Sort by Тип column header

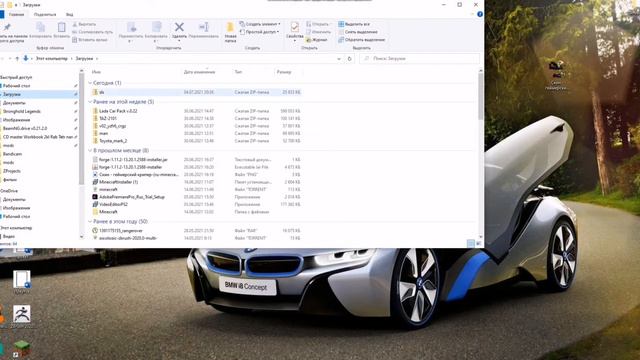238,72
